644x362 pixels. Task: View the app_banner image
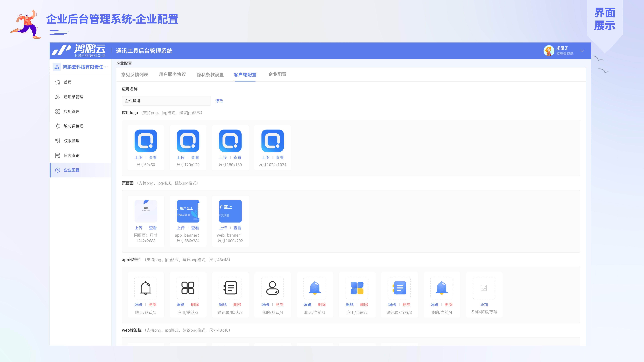195,228
